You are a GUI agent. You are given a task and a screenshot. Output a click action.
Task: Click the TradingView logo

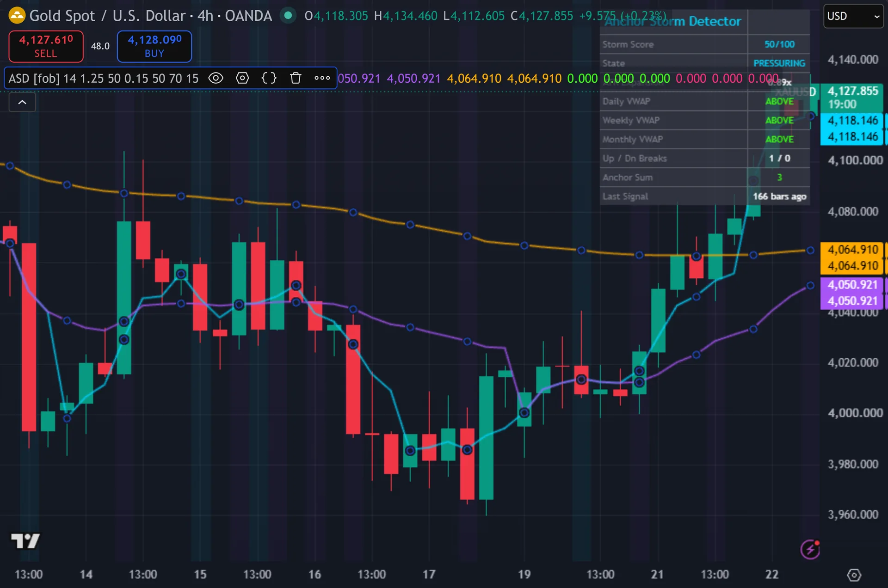pos(25,540)
